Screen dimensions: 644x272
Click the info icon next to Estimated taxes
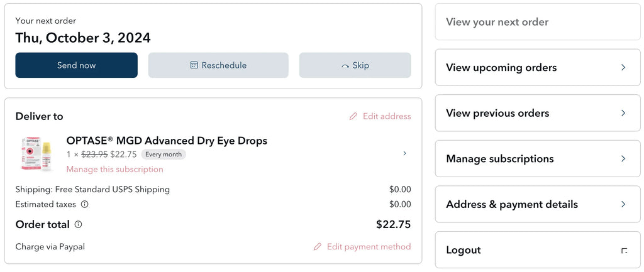click(85, 204)
